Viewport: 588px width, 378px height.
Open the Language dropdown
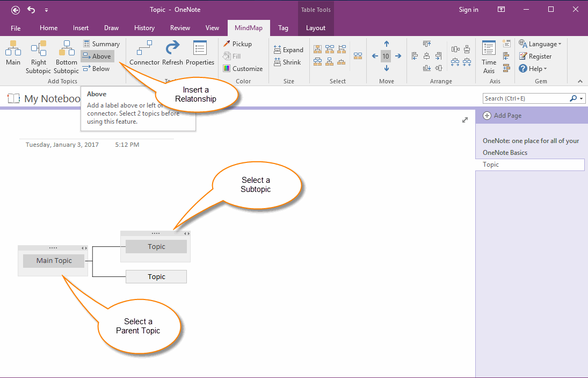540,44
